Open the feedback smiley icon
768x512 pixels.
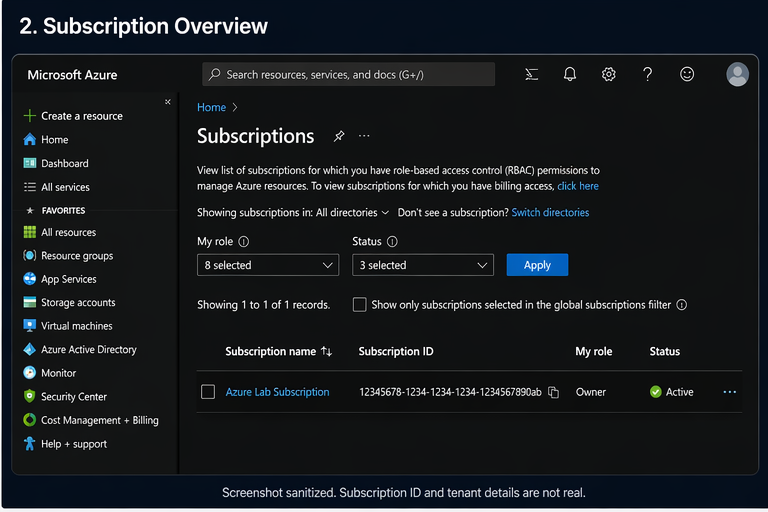click(687, 74)
